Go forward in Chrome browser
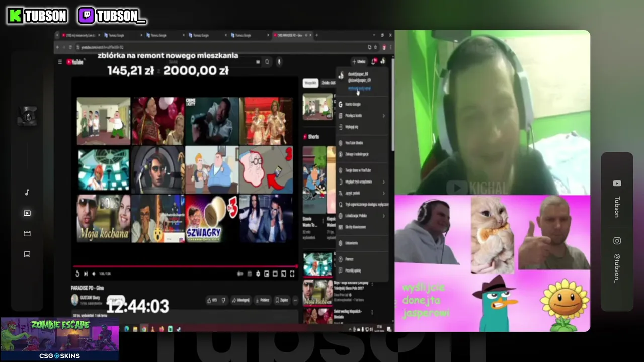644x362 pixels. [64, 47]
